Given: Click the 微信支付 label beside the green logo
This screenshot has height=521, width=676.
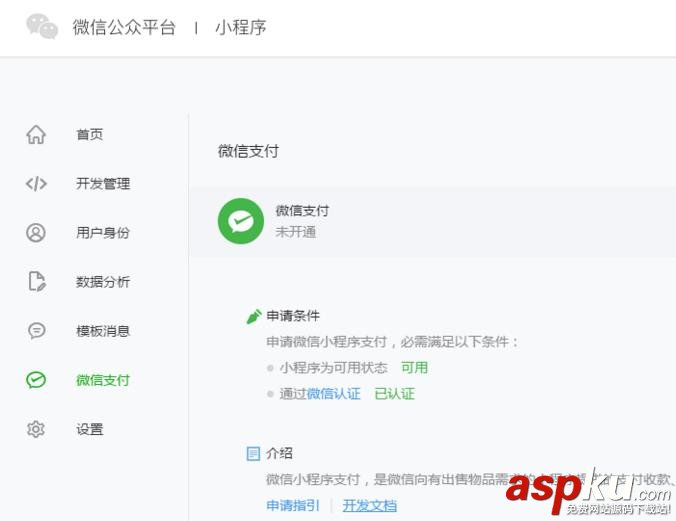Looking at the screenshot, I should click(302, 211).
